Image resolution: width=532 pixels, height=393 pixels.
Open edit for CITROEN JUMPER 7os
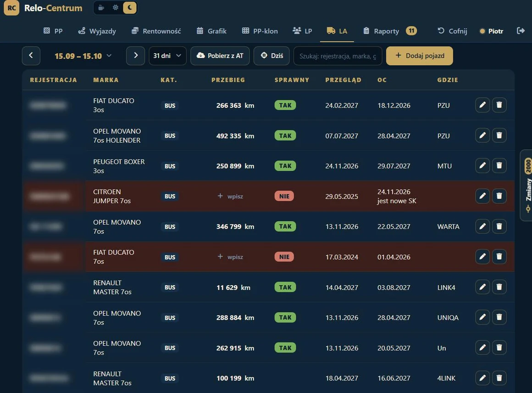(x=482, y=196)
